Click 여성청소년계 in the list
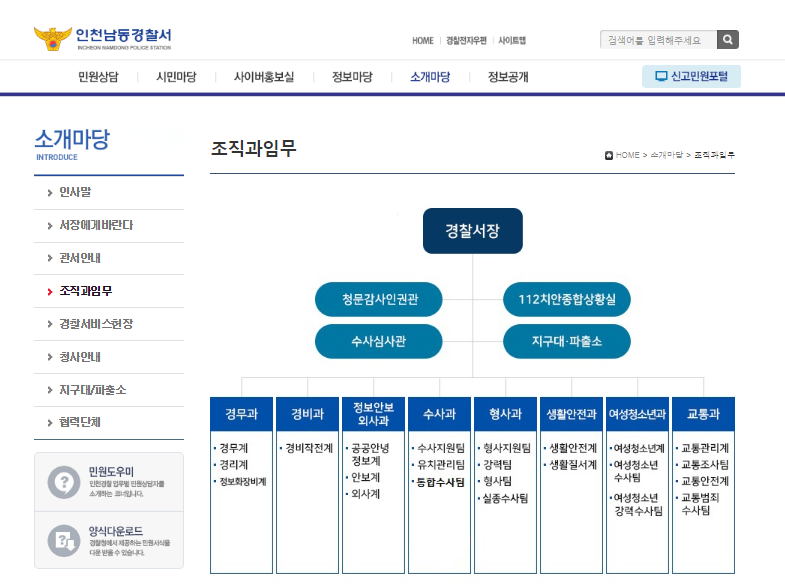This screenshot has height=588, width=785. [639, 448]
